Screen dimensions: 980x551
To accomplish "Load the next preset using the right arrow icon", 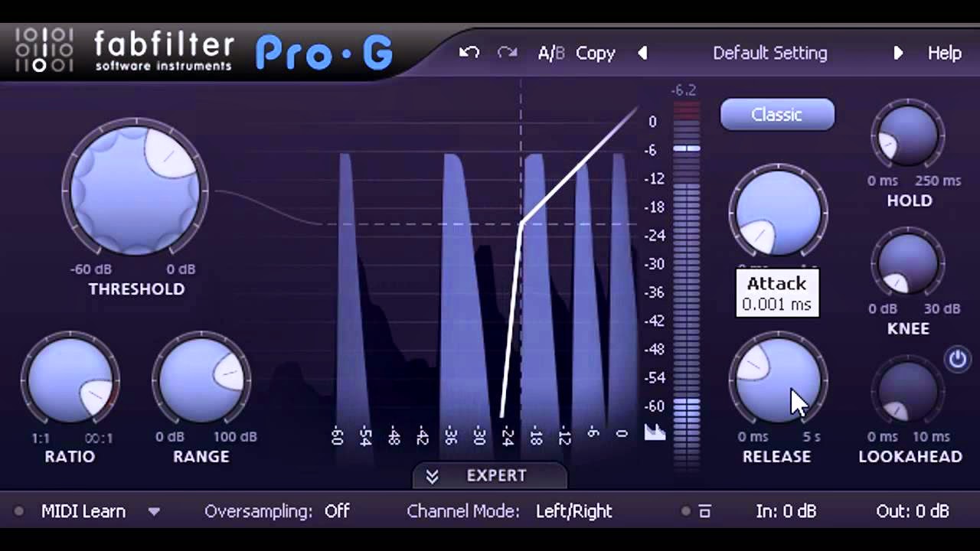I will point(899,53).
